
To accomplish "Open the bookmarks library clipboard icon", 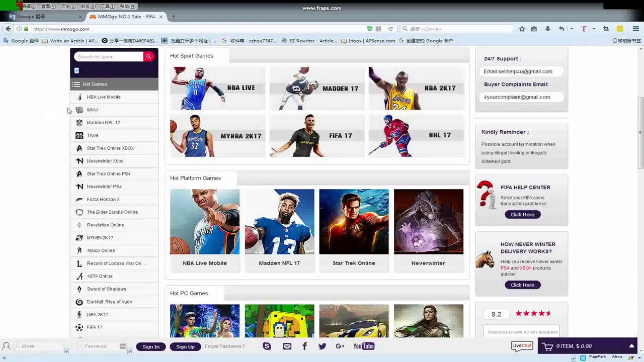I will coord(534,29).
